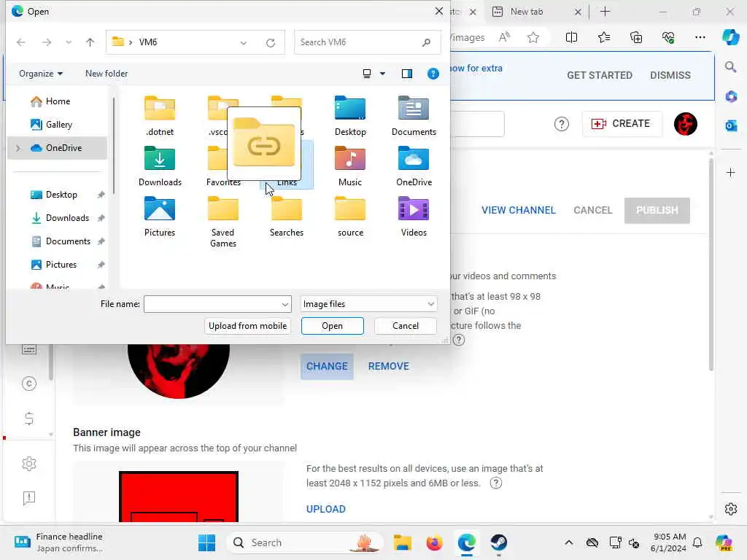Select pinned Documents in navigation pane

click(x=61, y=241)
